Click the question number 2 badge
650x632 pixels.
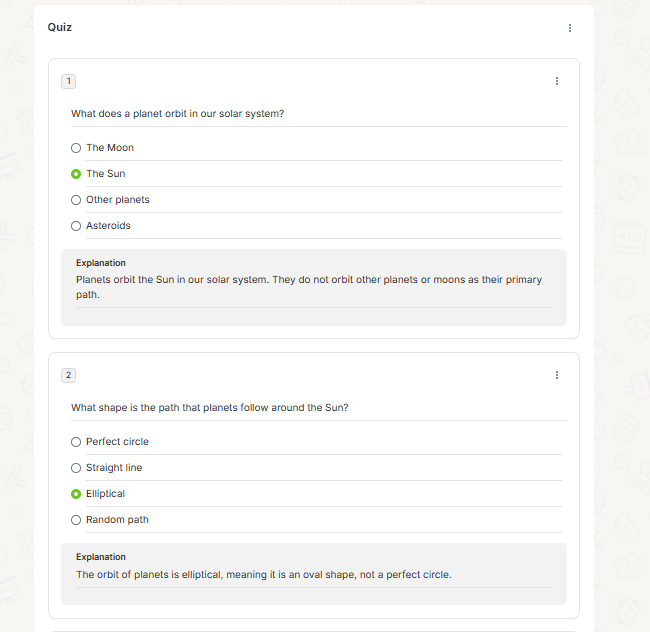68,375
